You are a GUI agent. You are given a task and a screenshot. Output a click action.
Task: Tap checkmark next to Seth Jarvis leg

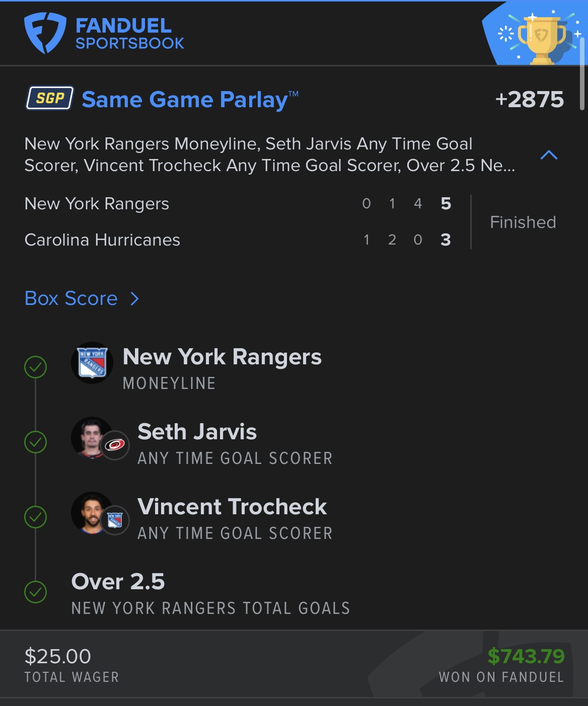pos(36,442)
